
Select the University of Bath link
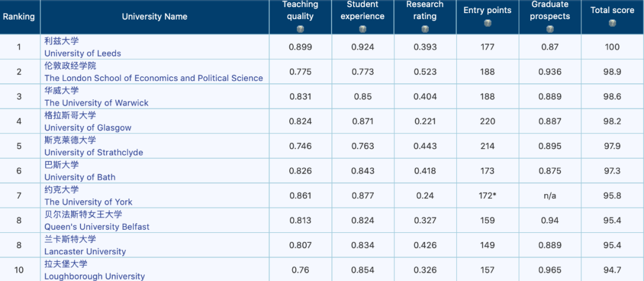pyautogui.click(x=80, y=177)
